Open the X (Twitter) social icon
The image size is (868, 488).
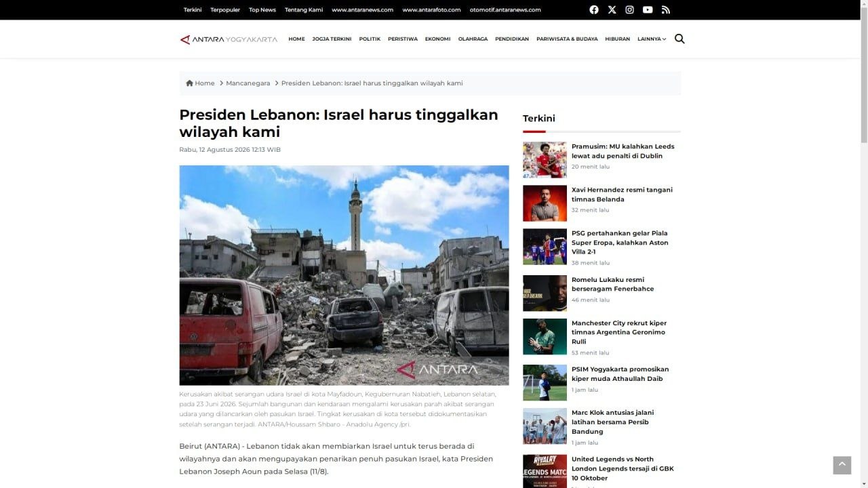point(612,9)
